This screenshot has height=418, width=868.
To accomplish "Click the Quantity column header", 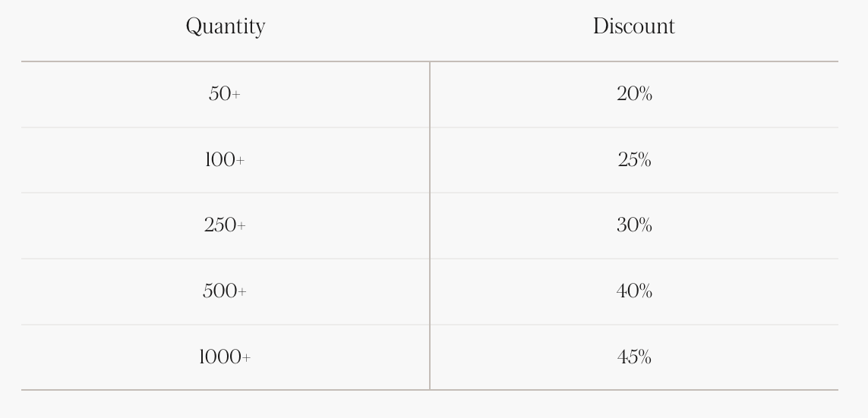I will click(x=226, y=27).
